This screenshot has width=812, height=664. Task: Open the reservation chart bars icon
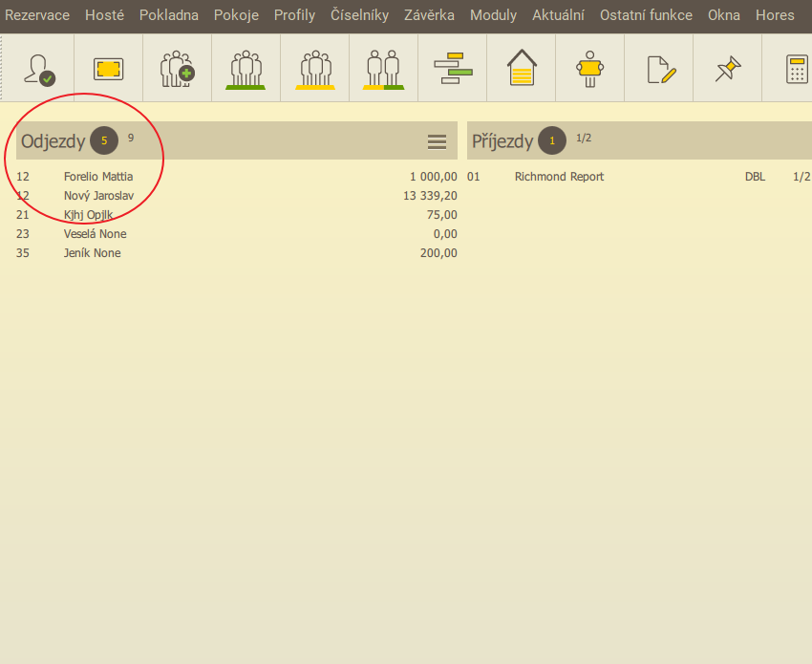click(452, 69)
